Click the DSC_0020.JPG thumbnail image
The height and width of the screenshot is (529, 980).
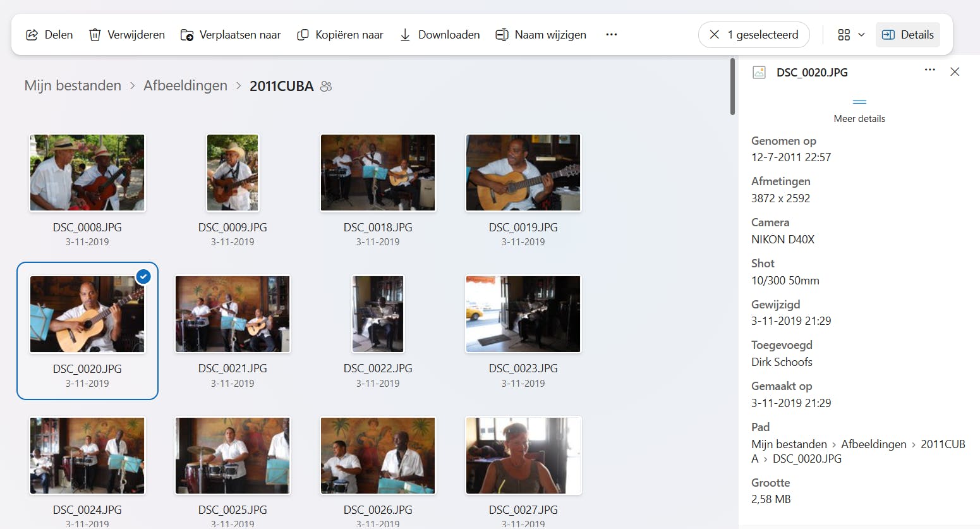(x=87, y=314)
